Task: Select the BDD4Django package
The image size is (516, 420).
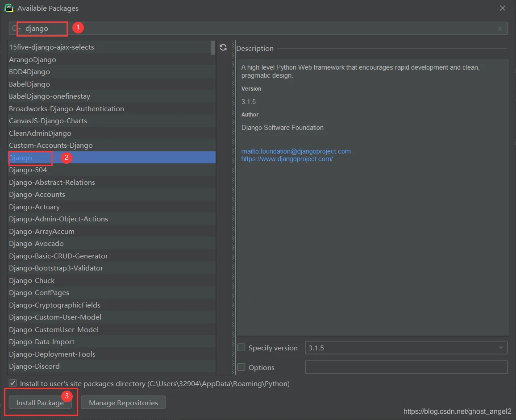Action: (112, 72)
